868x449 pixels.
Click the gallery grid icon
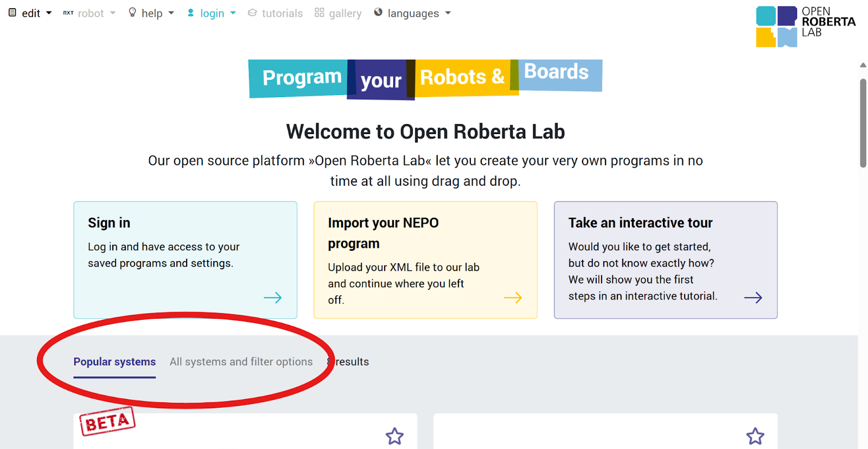320,12
